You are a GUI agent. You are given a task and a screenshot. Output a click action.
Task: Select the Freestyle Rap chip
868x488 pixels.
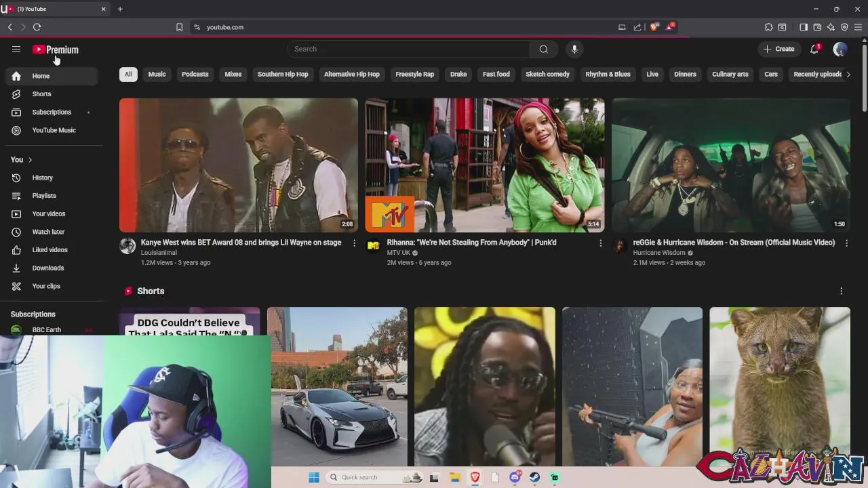pos(414,75)
